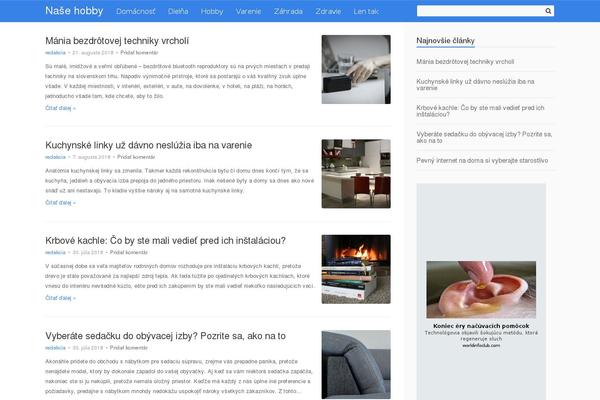Click ad headline Koniec éry načúvacích pomôcok
Screen dimensions: 600x400
(481, 326)
